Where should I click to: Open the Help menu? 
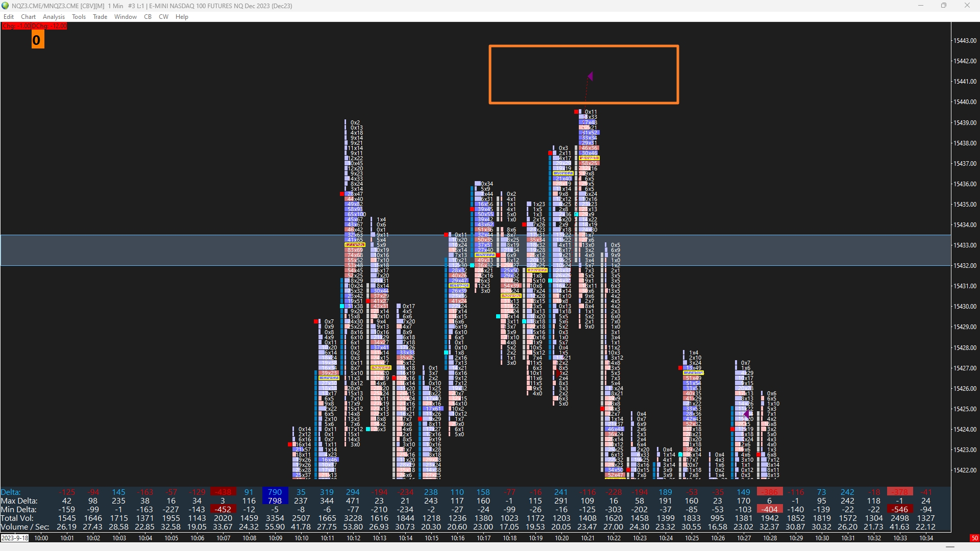click(x=182, y=17)
